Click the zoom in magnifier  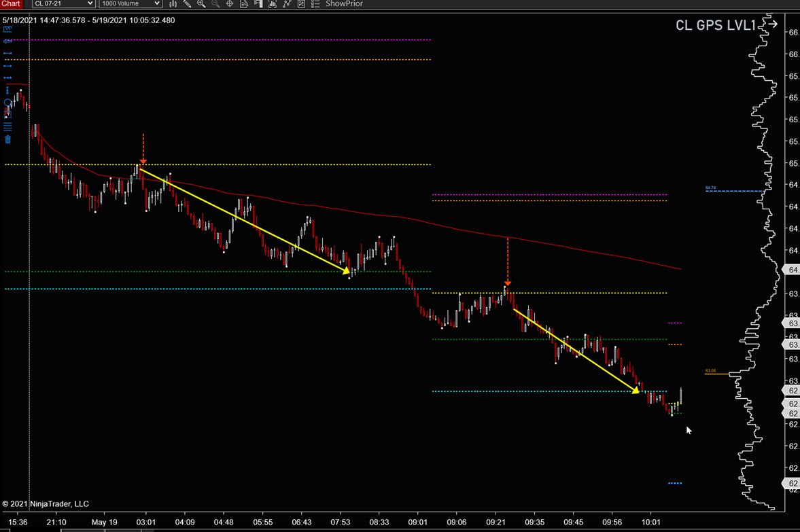(x=202, y=3)
